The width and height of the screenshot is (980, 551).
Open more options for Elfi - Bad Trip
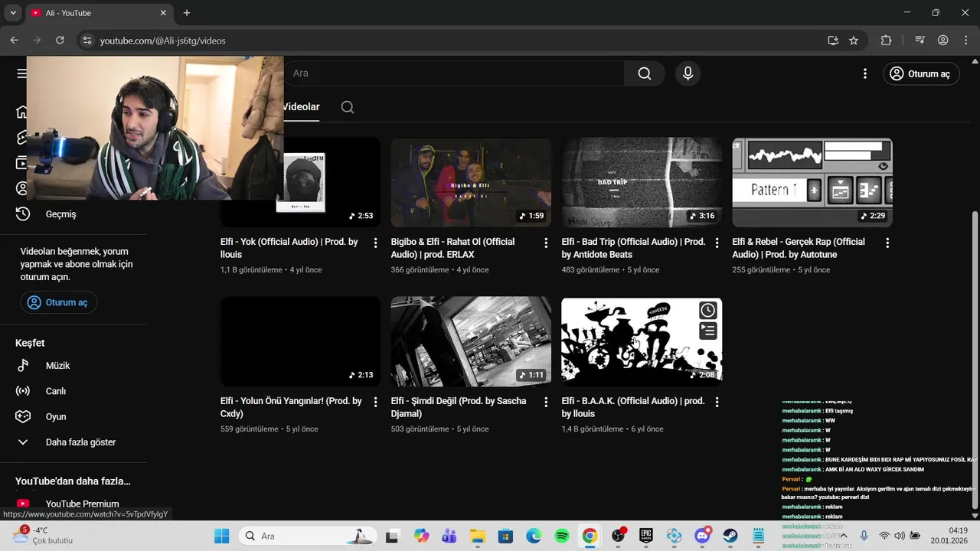click(x=717, y=243)
